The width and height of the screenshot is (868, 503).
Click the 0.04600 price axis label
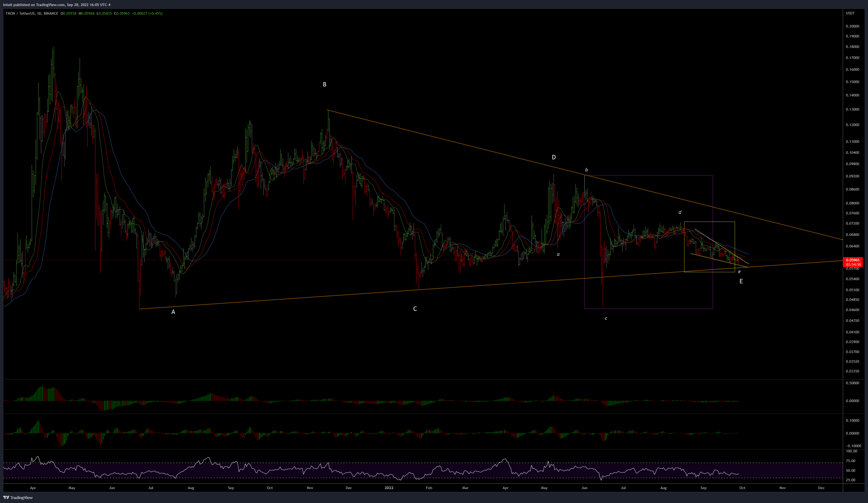(x=853, y=310)
